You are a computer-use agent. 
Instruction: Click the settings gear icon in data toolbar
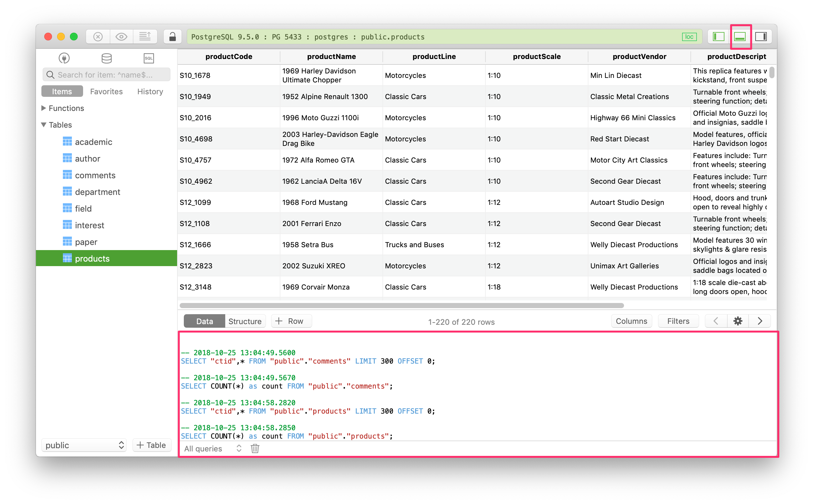click(x=738, y=322)
